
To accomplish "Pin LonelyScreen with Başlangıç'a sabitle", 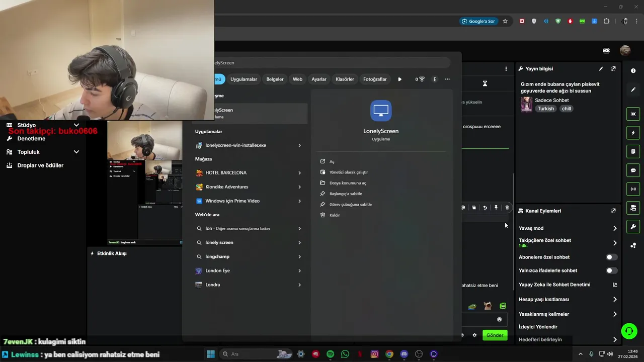I will (345, 194).
